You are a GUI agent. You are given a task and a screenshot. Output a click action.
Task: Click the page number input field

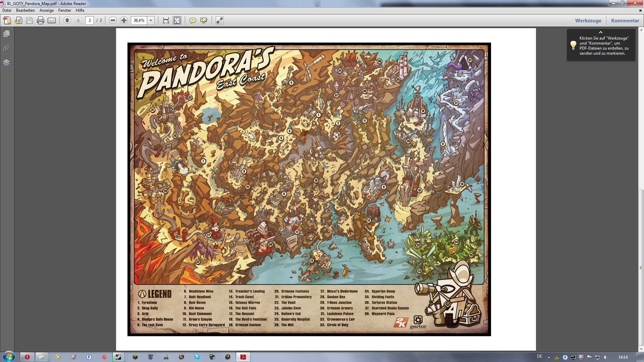click(x=90, y=20)
